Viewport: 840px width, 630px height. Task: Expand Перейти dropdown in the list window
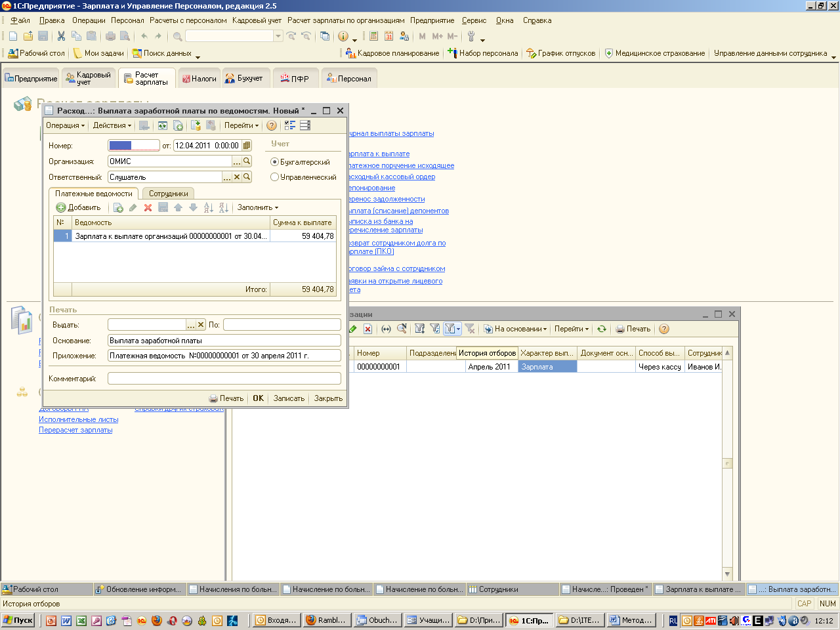tap(572, 329)
